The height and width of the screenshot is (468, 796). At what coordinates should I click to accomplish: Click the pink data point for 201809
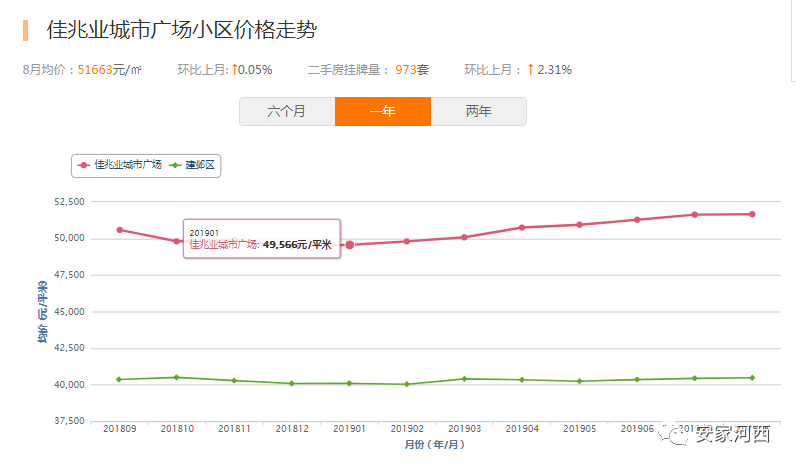tap(120, 230)
